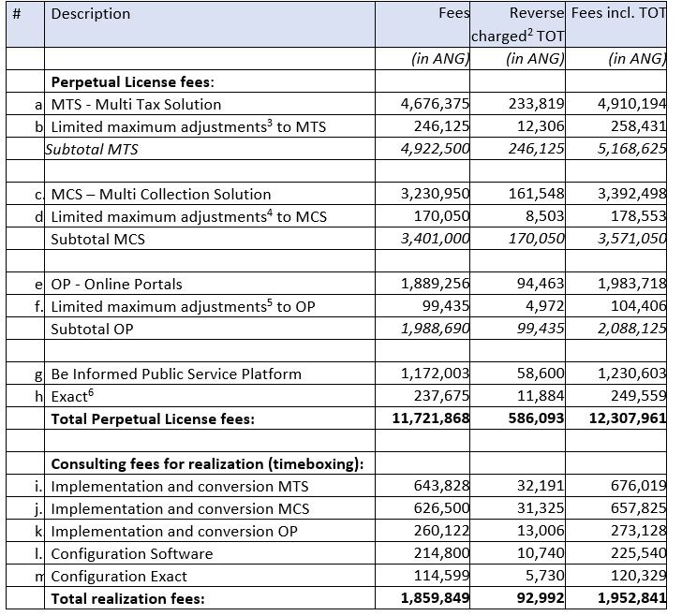This screenshot has width=682, height=616.
Task: Click the Subtotal MTS label
Action: 92,149
